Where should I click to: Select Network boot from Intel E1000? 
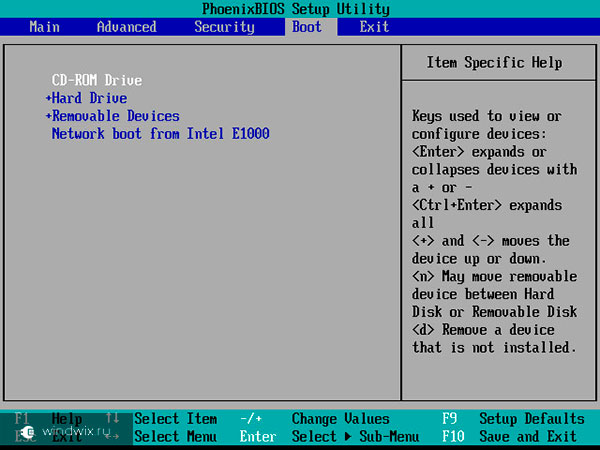coord(160,134)
